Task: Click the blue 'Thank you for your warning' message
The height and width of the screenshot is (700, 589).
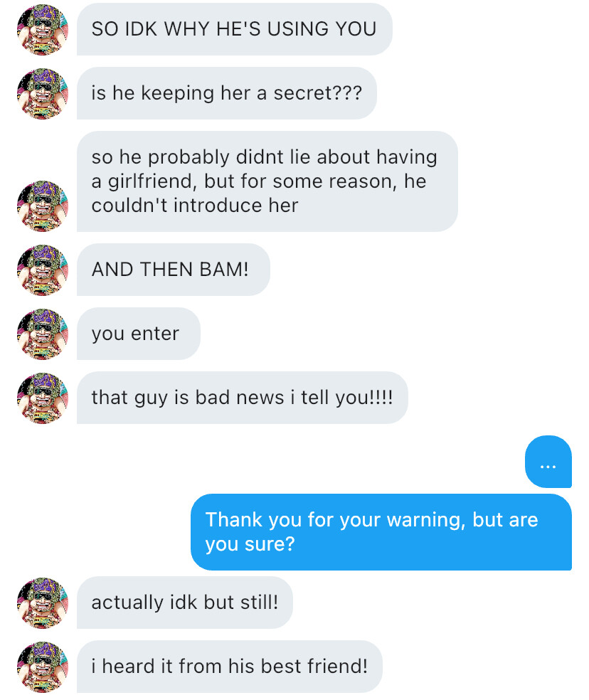Action: (381, 532)
